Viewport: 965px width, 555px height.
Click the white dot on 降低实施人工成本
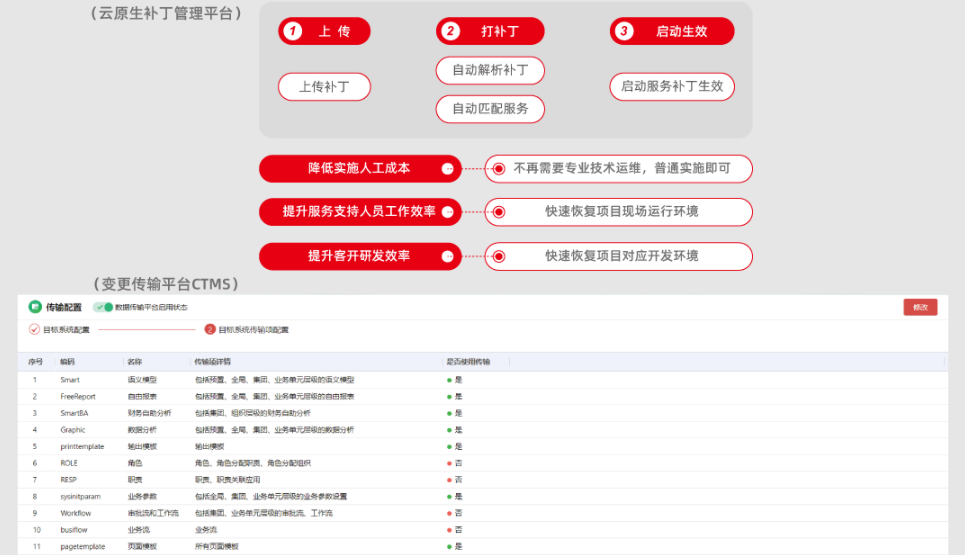447,169
